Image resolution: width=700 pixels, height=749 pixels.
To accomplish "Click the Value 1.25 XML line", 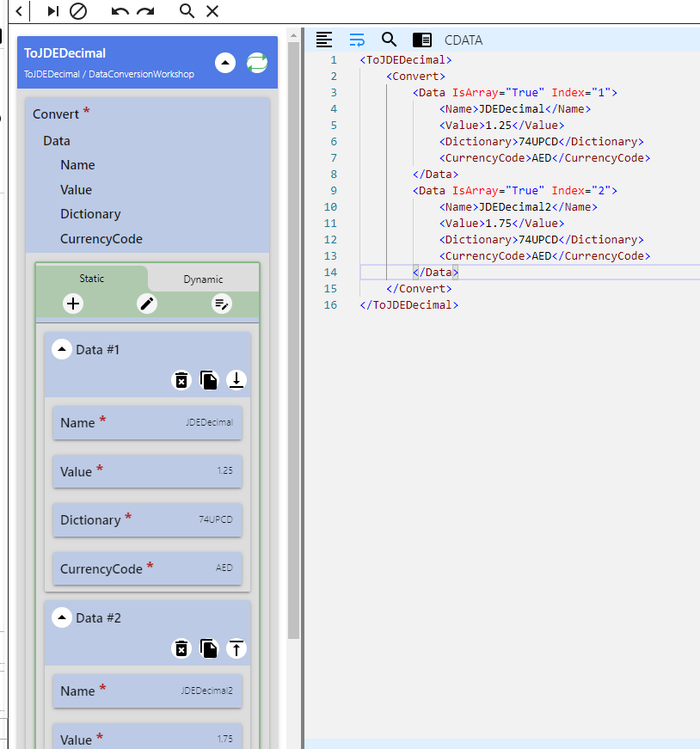I will point(501,126).
